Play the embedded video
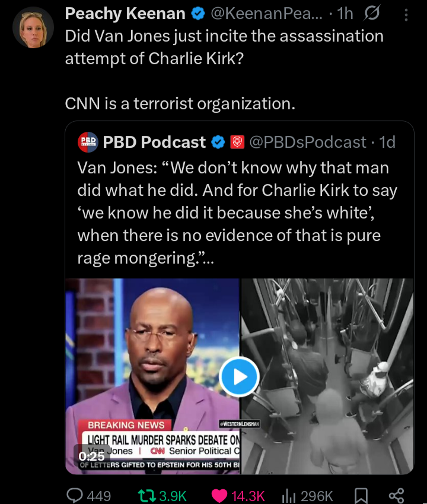427x504 pixels. click(239, 376)
